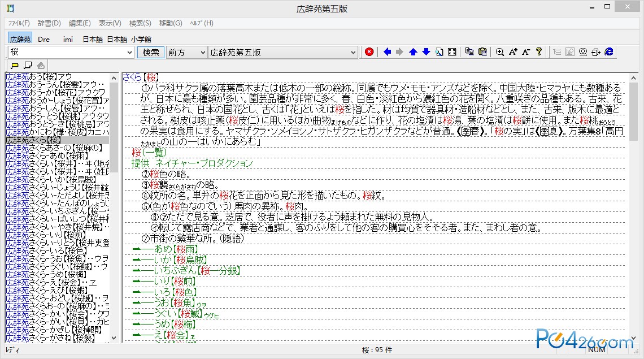Select result さくら-あめ【桜雨】 in the list
The image size is (644, 359).
point(57,156)
